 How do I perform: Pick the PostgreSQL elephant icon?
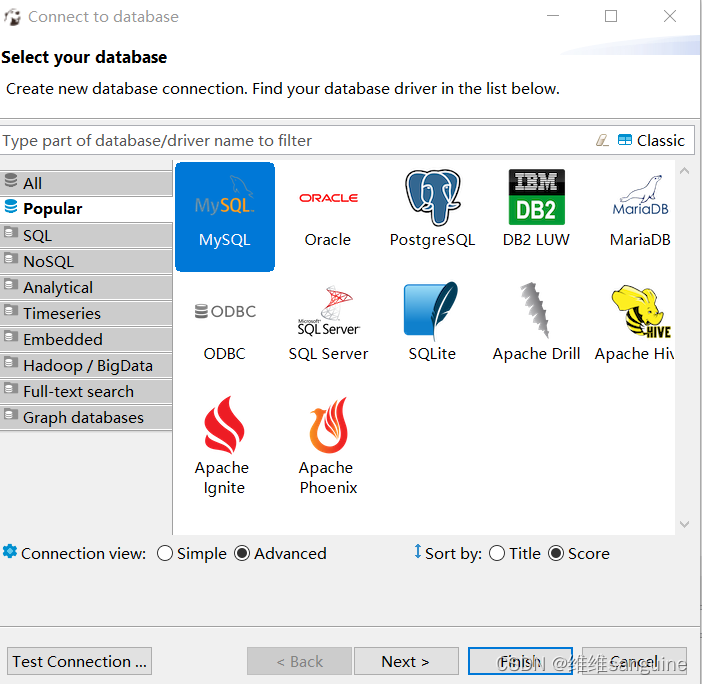432,198
